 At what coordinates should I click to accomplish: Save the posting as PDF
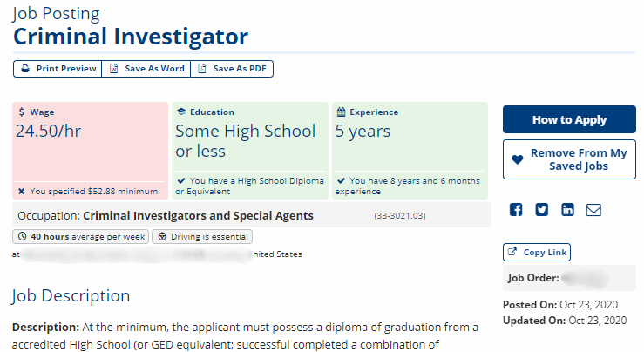232,69
